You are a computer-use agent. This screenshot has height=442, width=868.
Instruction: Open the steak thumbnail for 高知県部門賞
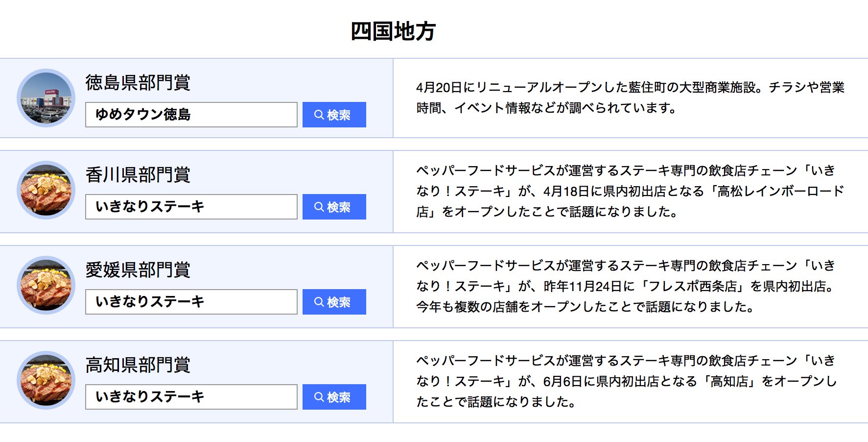pyautogui.click(x=46, y=380)
